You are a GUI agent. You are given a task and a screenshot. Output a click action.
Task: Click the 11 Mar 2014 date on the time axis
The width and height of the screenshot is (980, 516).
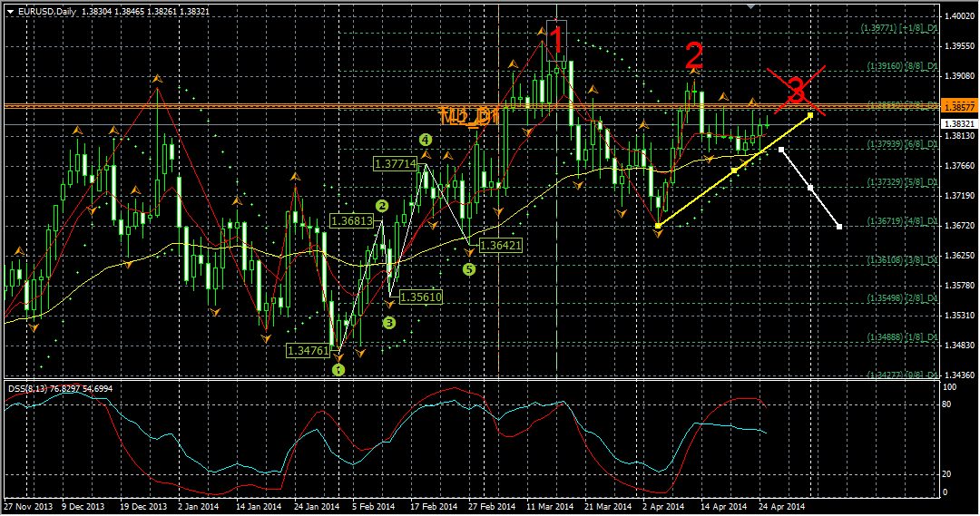click(x=549, y=507)
